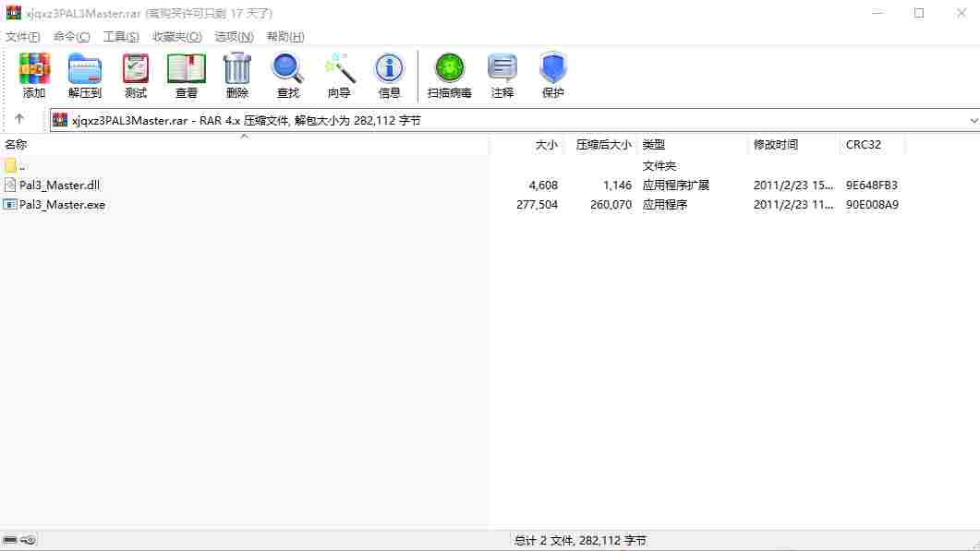Expand the address bar dropdown arrow
This screenshot has width=980, height=551.
tap(974, 120)
